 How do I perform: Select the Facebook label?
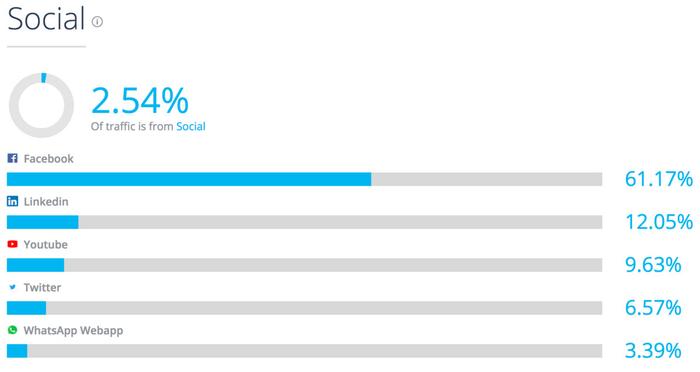coord(49,159)
